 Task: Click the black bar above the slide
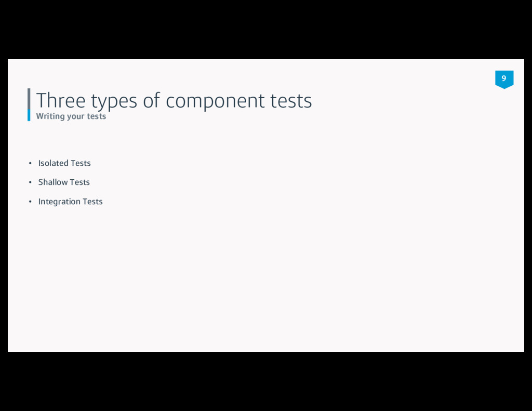point(266,29)
